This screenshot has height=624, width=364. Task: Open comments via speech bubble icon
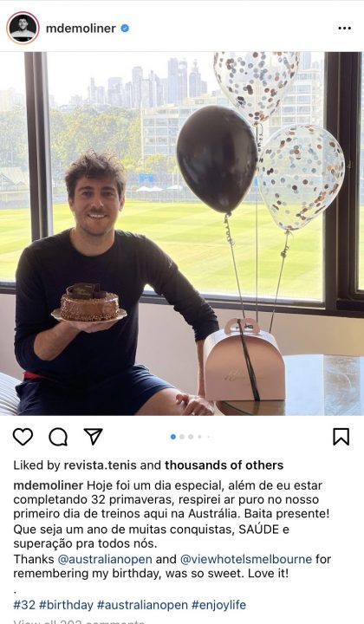pyautogui.click(x=58, y=437)
